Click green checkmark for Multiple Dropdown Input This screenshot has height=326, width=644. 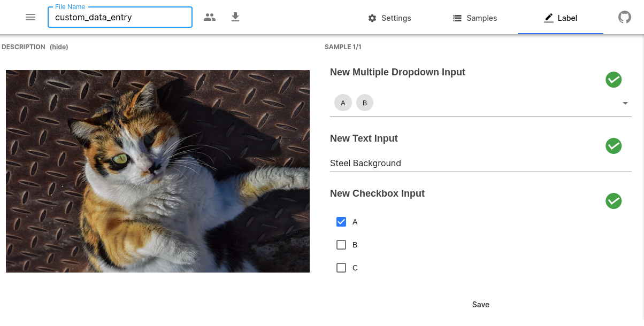(x=613, y=80)
